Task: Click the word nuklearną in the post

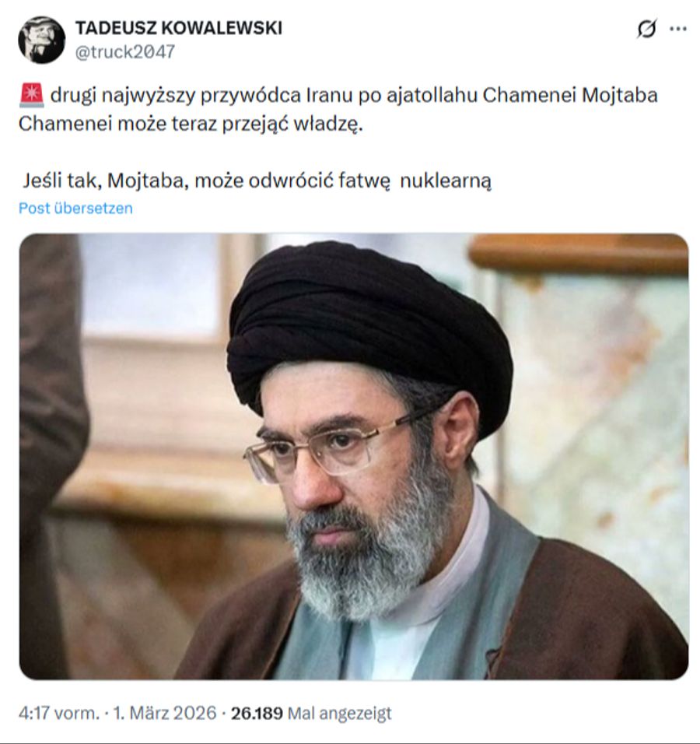Action: [x=446, y=181]
